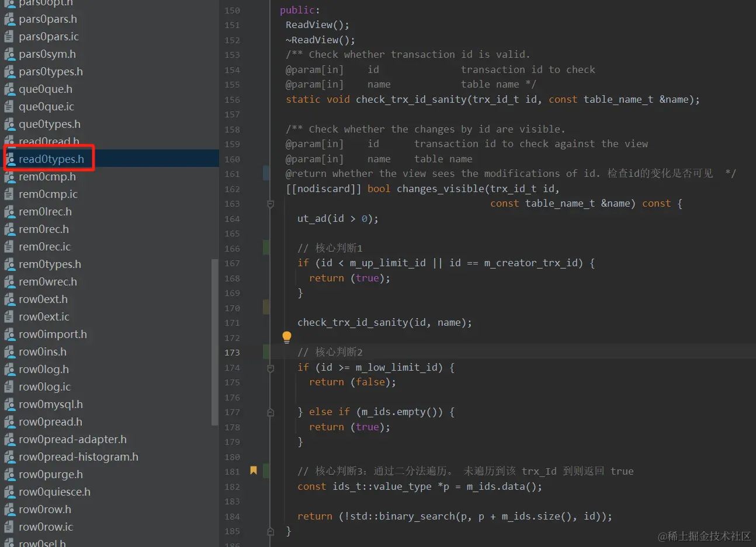Open row0pread.h file
756x547 pixels.
(x=50, y=422)
